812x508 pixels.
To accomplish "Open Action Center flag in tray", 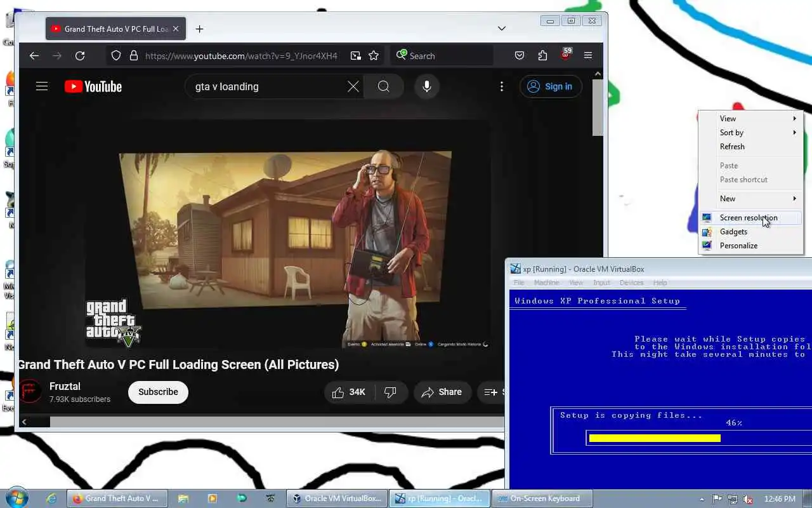I will click(x=717, y=500).
